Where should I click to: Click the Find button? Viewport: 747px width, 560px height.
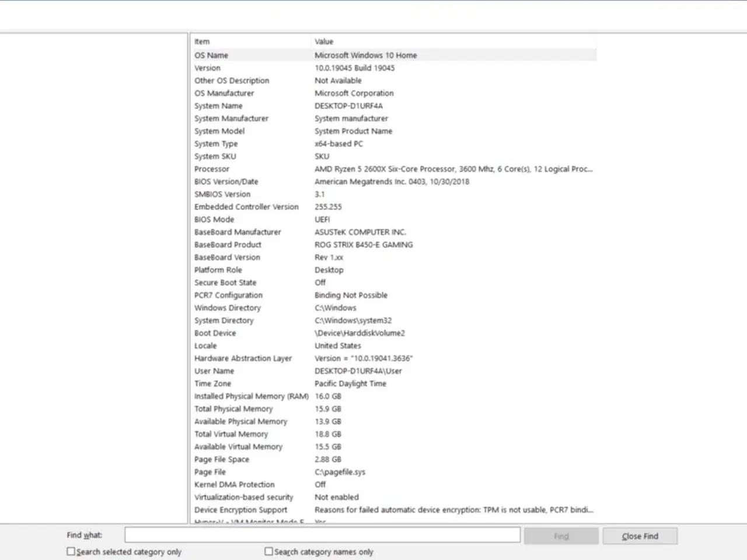pyautogui.click(x=560, y=535)
